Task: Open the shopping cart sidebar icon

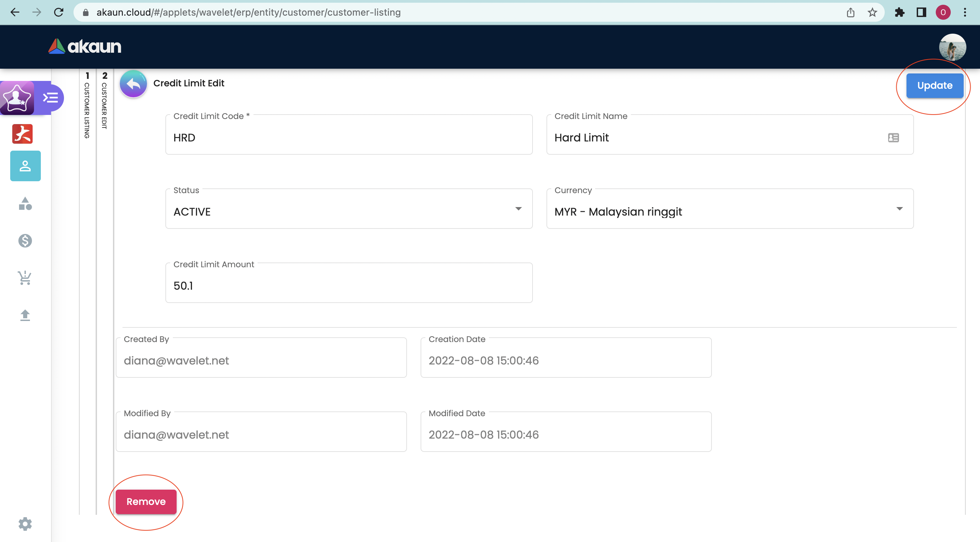Action: coord(25,278)
